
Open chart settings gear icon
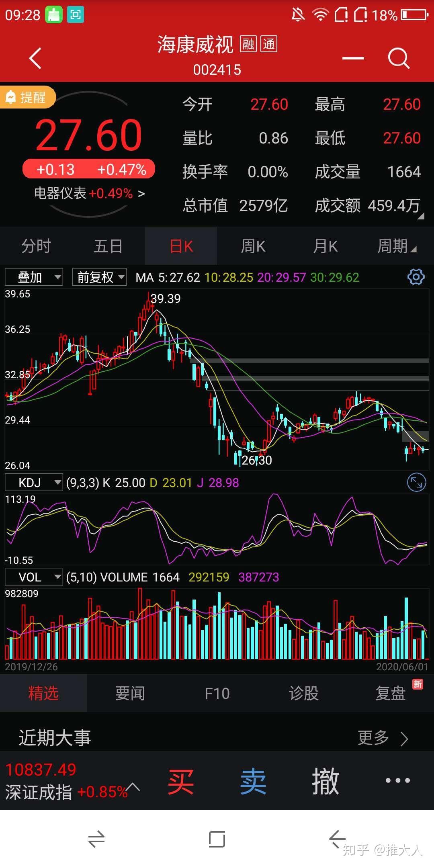[x=416, y=277]
